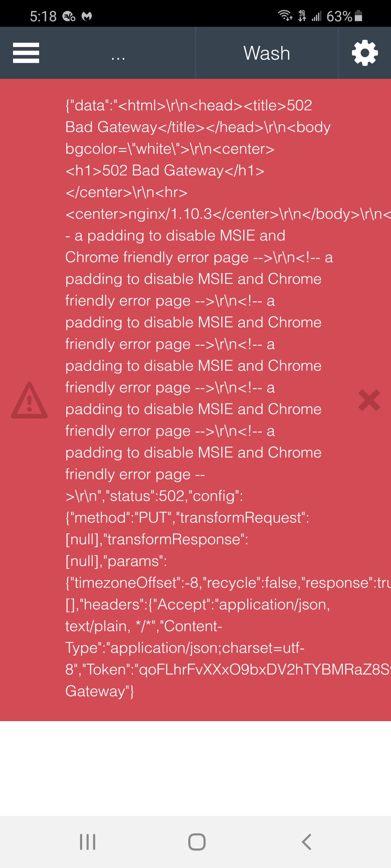Dismiss the red error banner using the X
Viewport: 391px width, 868px height.
tap(369, 400)
